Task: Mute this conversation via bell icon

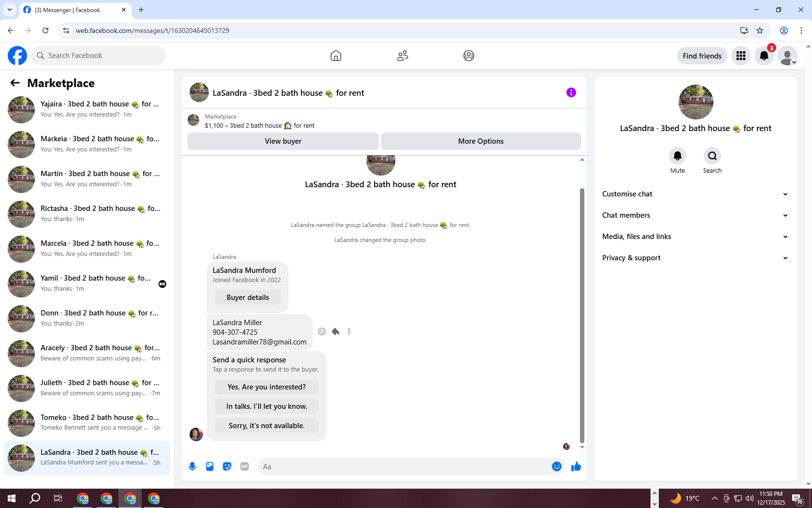Action: [x=678, y=156]
